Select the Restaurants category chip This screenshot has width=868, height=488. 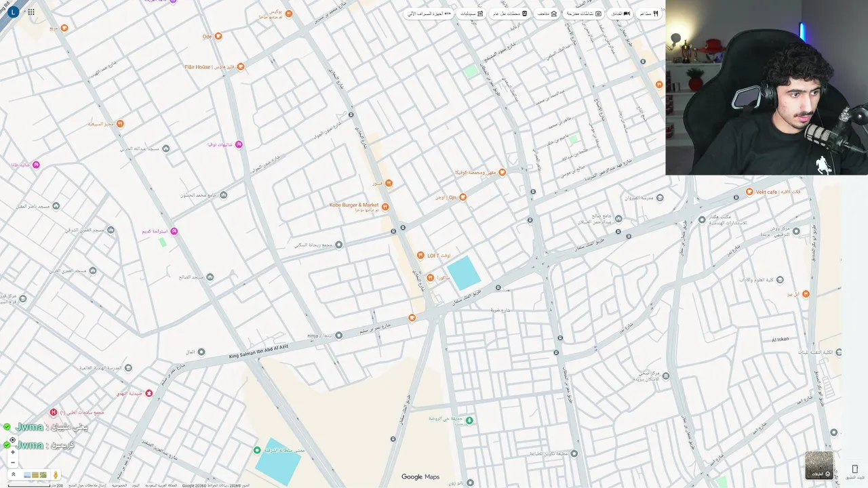[x=649, y=14]
